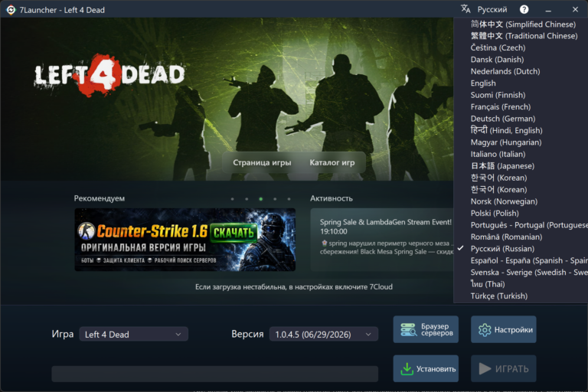Switch the launcher to English
The height and width of the screenshot is (392, 588).
pos(483,83)
